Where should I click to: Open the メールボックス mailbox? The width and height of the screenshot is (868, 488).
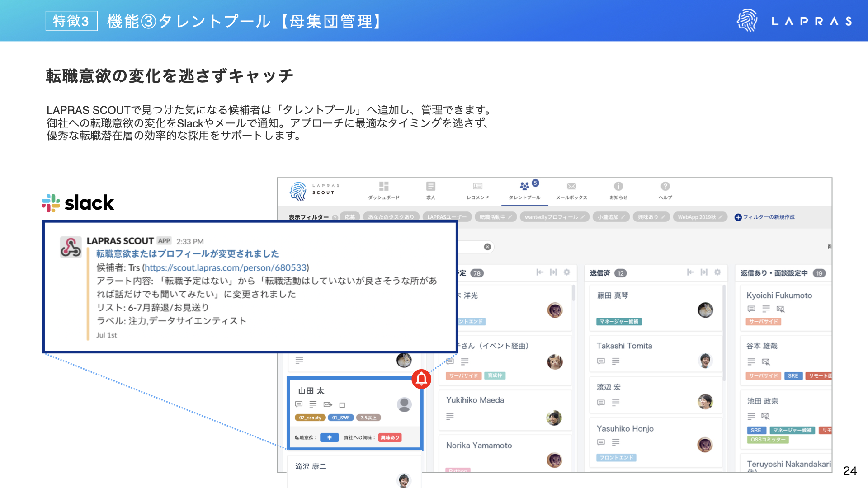(571, 190)
